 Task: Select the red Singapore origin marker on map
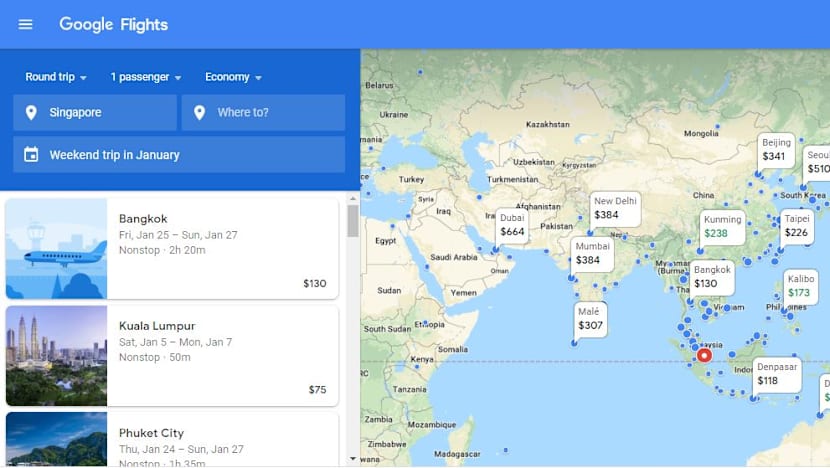703,355
